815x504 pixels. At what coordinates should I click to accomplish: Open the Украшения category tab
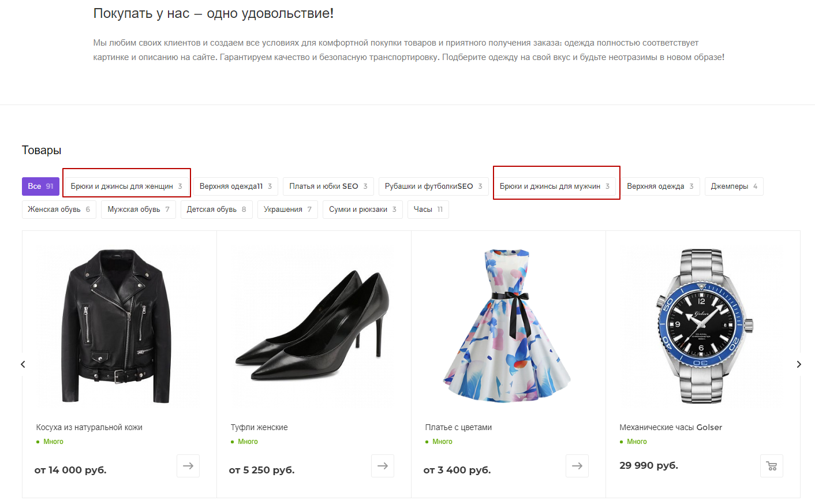(x=287, y=210)
